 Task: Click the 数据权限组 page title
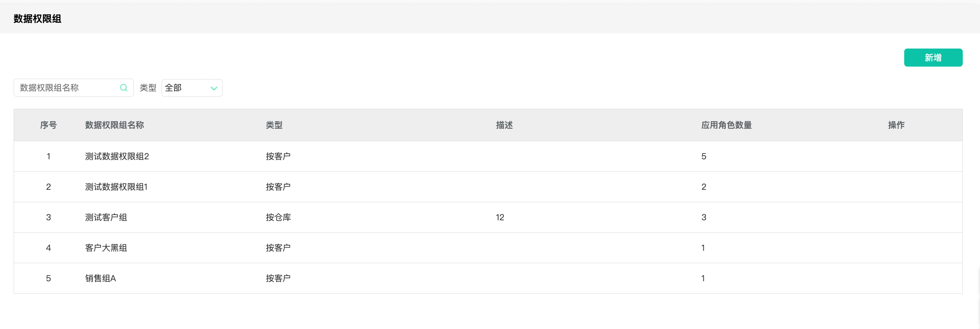tap(37, 18)
